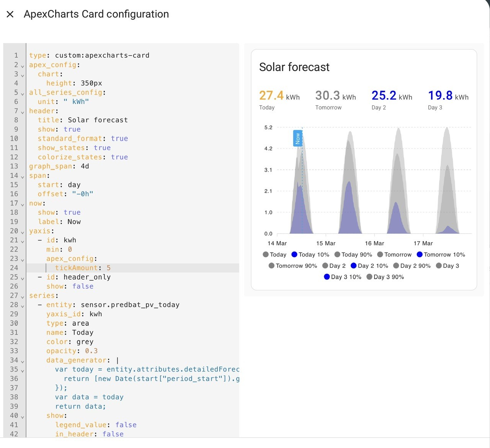Click the Today 90% legend dot
Screen dimensions: 490x448
[x=337, y=254]
